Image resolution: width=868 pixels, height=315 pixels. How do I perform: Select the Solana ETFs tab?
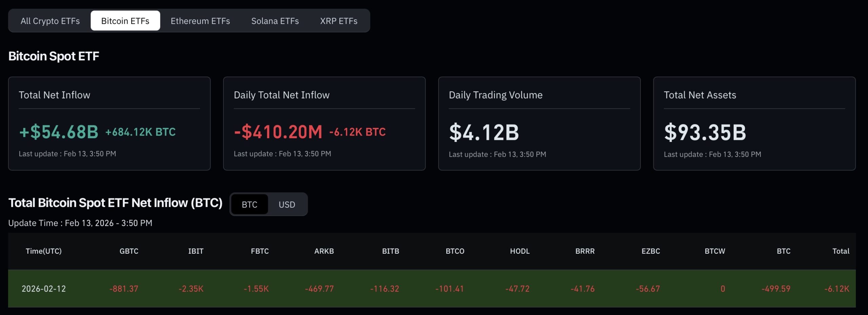(275, 21)
